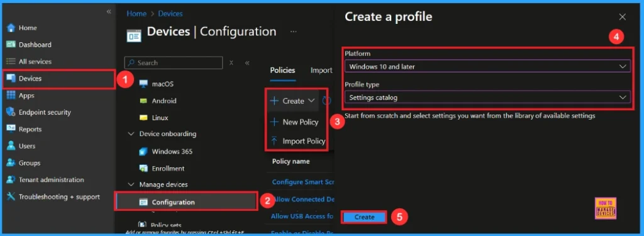This screenshot has height=236, width=644.
Task: Open the Profile type dropdown
Action: click(x=487, y=98)
